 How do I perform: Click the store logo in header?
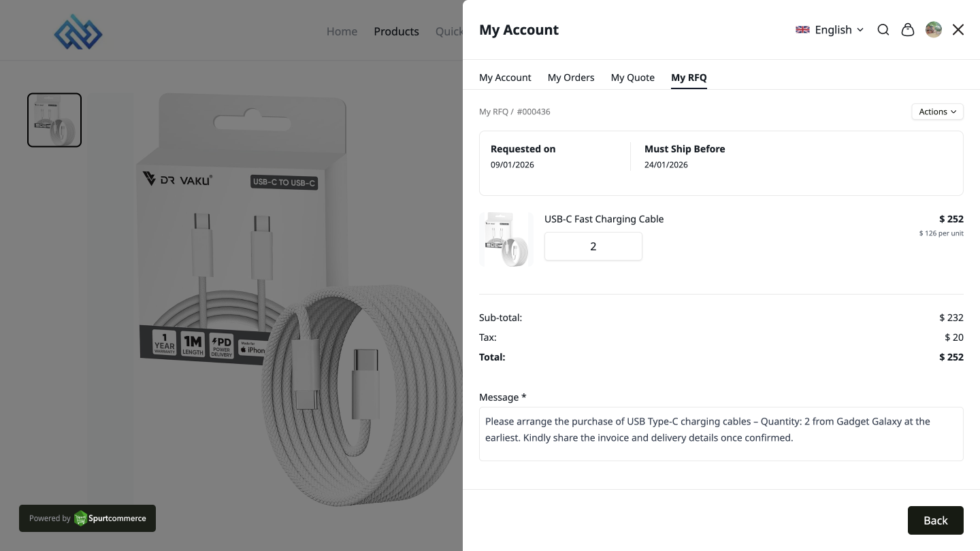click(x=78, y=32)
